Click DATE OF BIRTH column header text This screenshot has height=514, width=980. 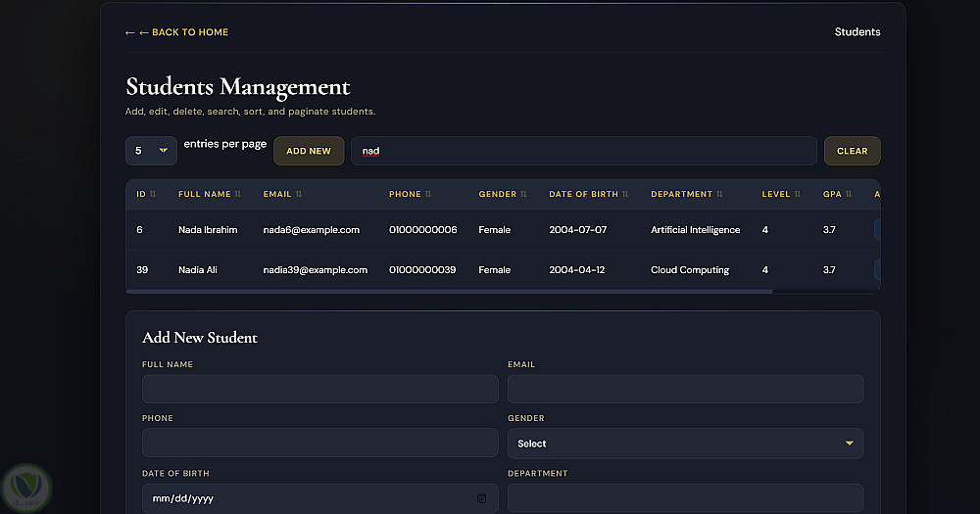click(584, 194)
